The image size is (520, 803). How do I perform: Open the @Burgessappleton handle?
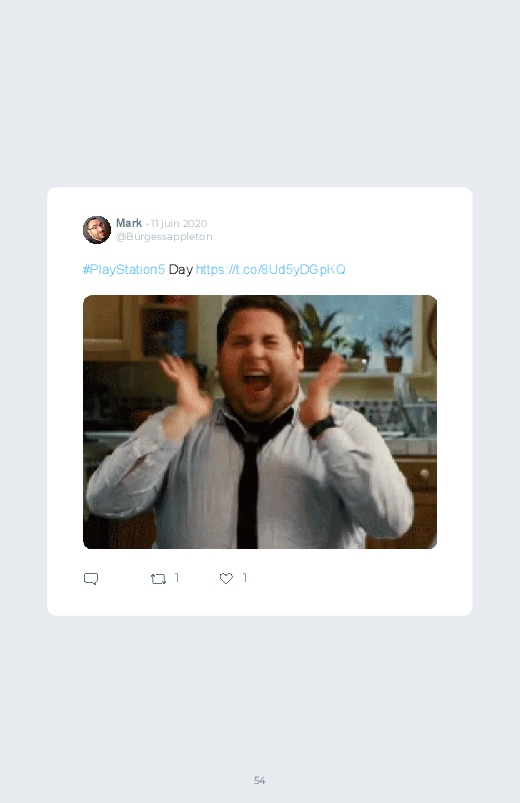click(x=164, y=237)
